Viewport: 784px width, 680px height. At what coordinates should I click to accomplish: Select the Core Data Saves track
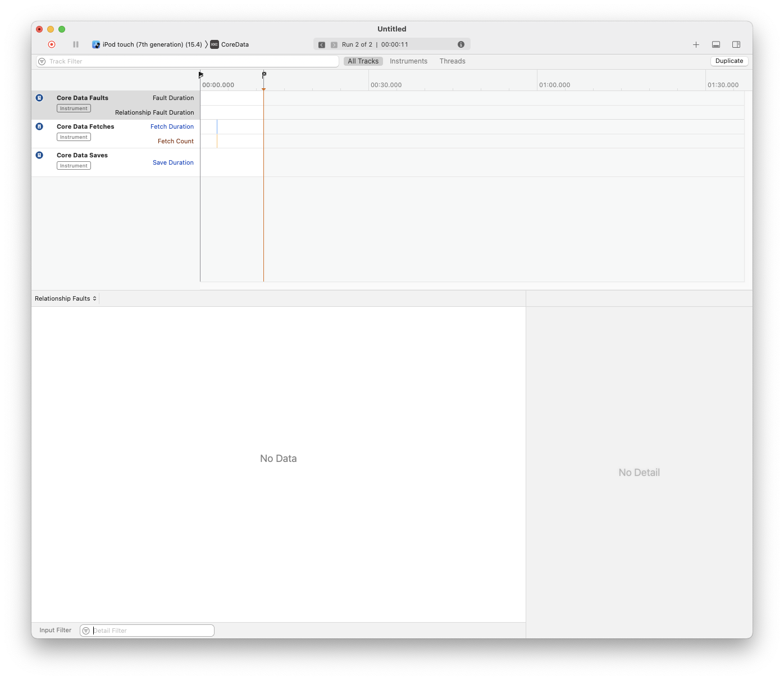(116, 162)
